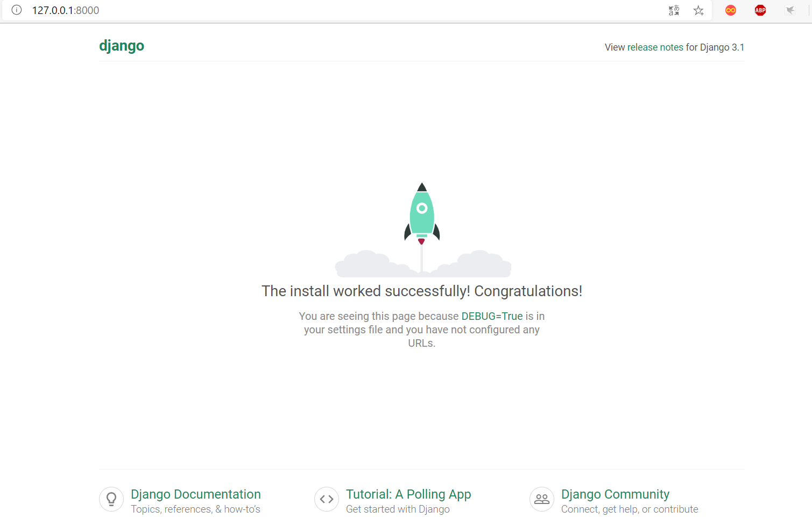Open the red infinity extension icon
Image resolution: width=812 pixels, height=525 pixels.
click(731, 10)
